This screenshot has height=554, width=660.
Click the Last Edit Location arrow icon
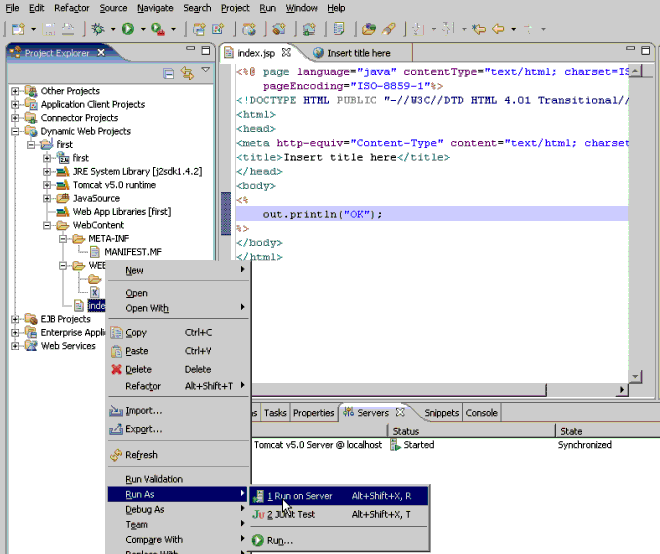coord(479,29)
